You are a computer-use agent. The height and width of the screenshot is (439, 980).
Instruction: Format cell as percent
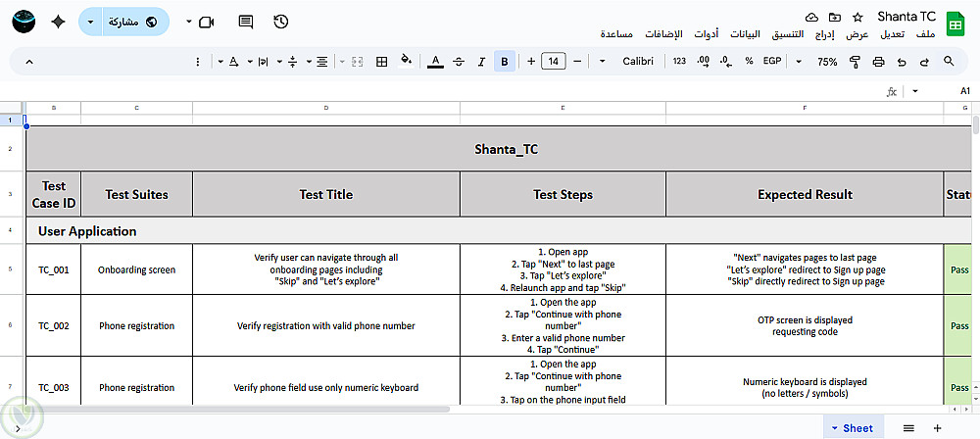click(749, 62)
